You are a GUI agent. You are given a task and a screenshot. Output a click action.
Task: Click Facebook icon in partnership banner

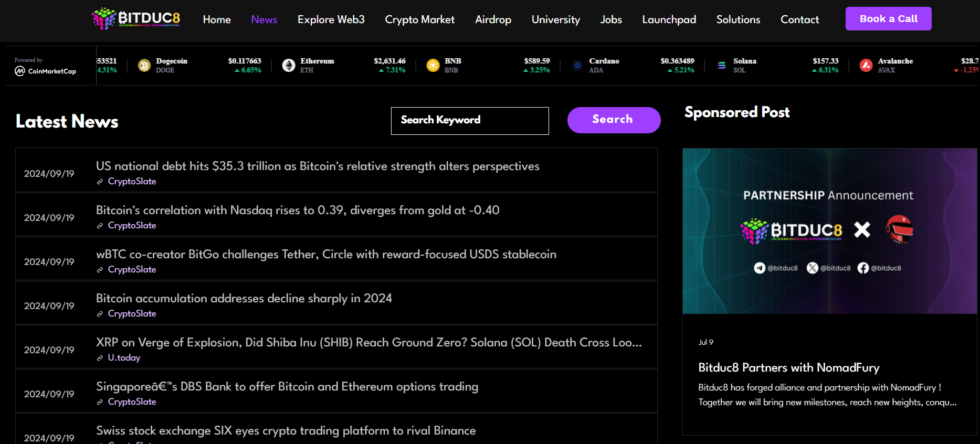point(863,268)
